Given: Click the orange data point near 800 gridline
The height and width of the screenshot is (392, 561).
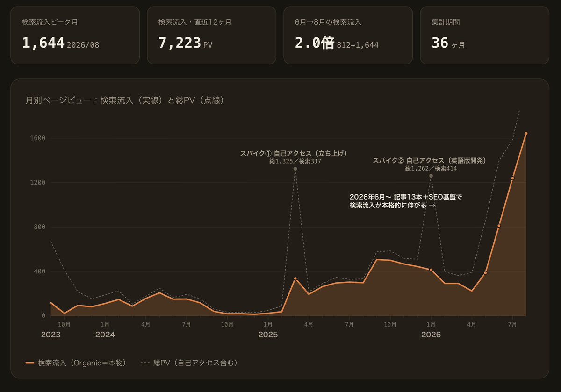Looking at the screenshot, I should pos(499,226).
